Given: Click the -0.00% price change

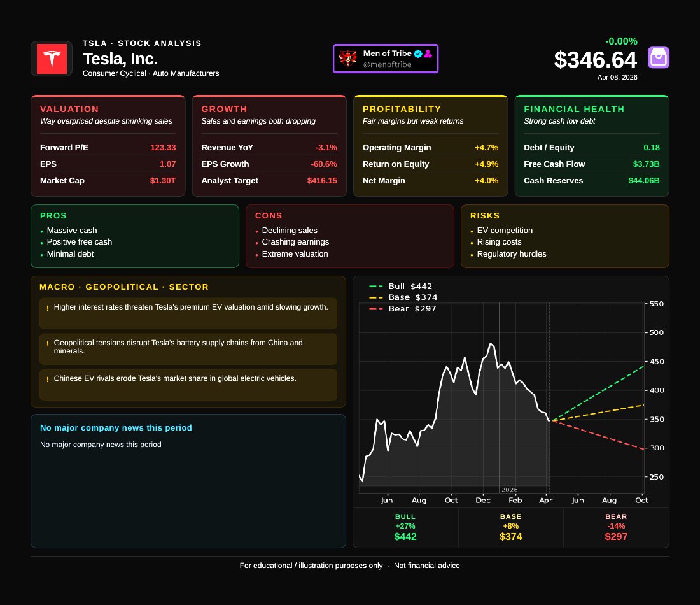Looking at the screenshot, I should [621, 41].
